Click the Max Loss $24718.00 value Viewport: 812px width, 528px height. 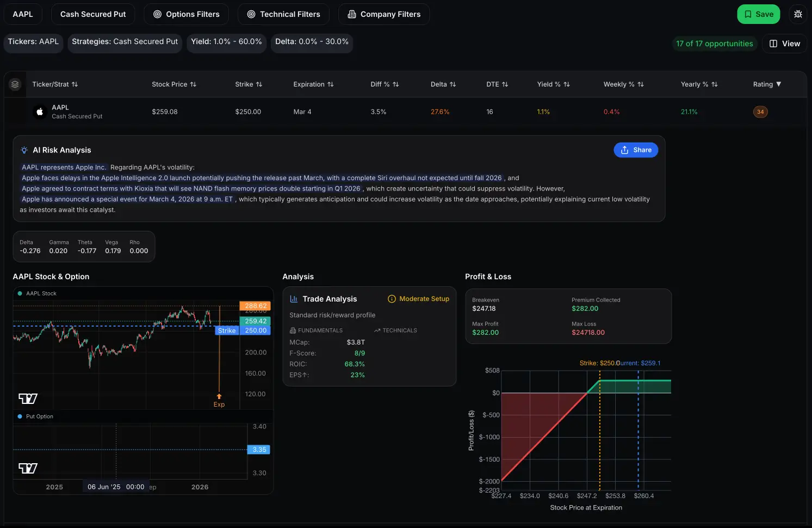coord(588,333)
